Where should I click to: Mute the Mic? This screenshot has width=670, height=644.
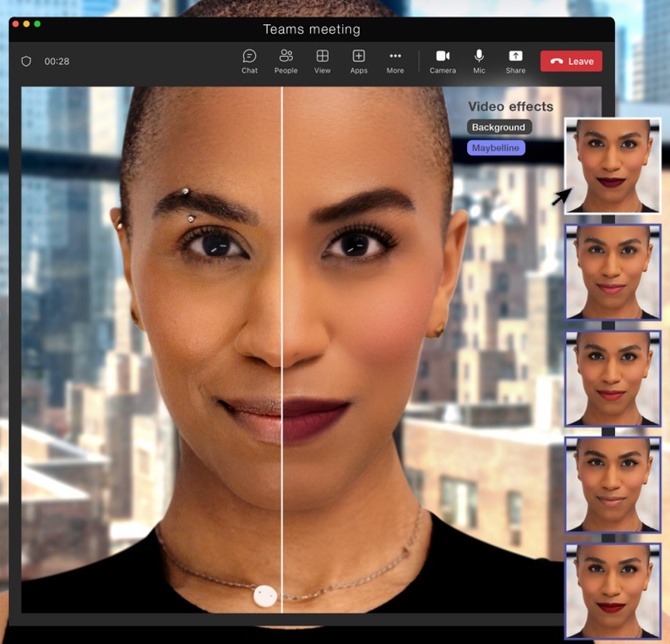(x=479, y=61)
